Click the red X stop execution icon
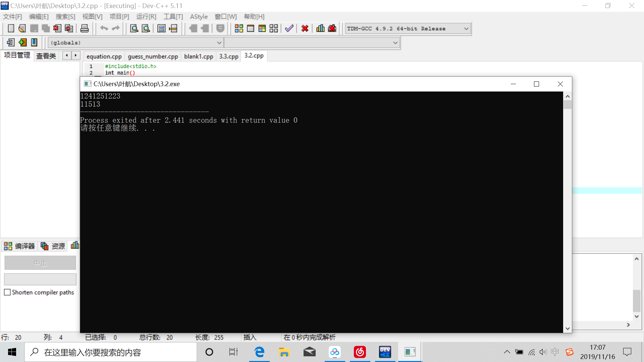 click(x=305, y=28)
